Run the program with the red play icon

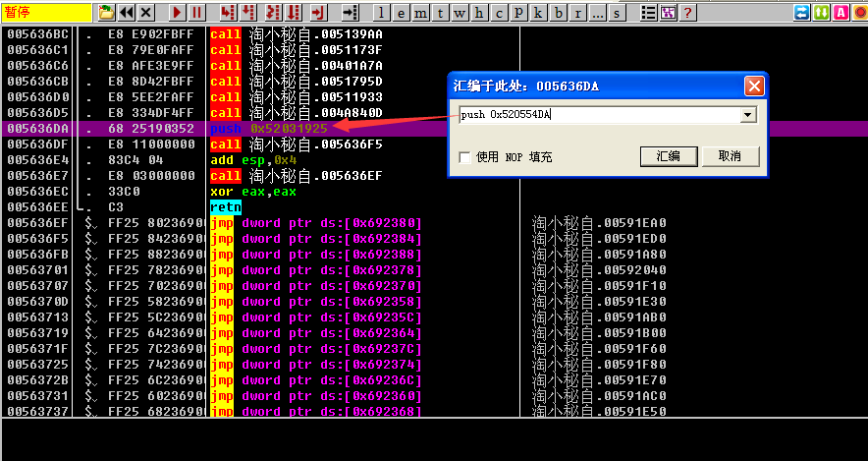point(177,12)
